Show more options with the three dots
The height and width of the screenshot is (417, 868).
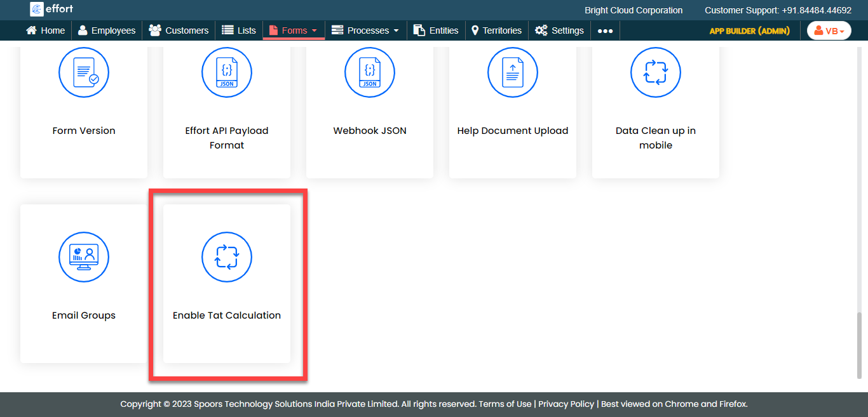605,30
